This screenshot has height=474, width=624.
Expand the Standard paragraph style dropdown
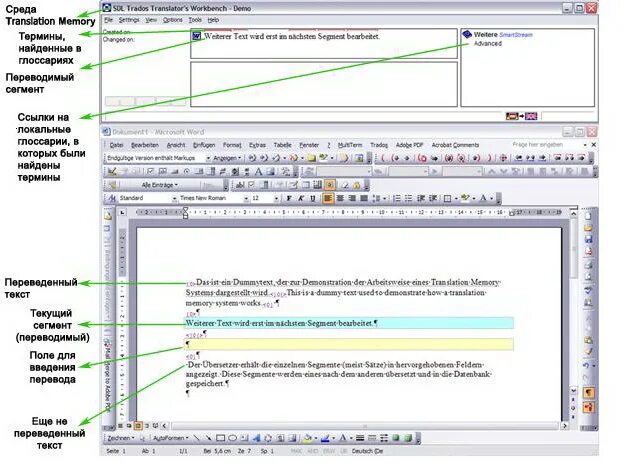click(174, 198)
